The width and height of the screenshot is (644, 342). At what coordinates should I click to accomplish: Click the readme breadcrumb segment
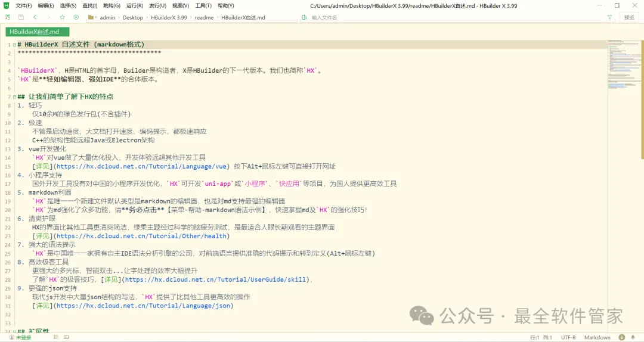point(204,17)
